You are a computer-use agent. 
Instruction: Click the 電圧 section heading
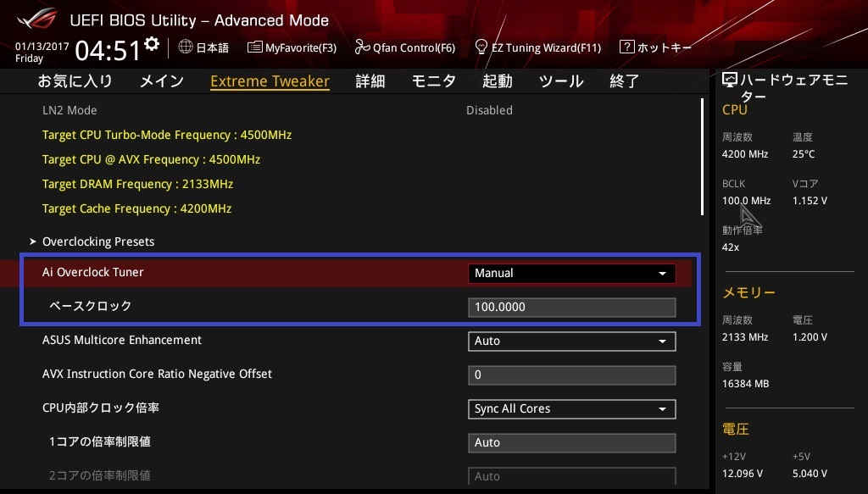click(x=735, y=430)
